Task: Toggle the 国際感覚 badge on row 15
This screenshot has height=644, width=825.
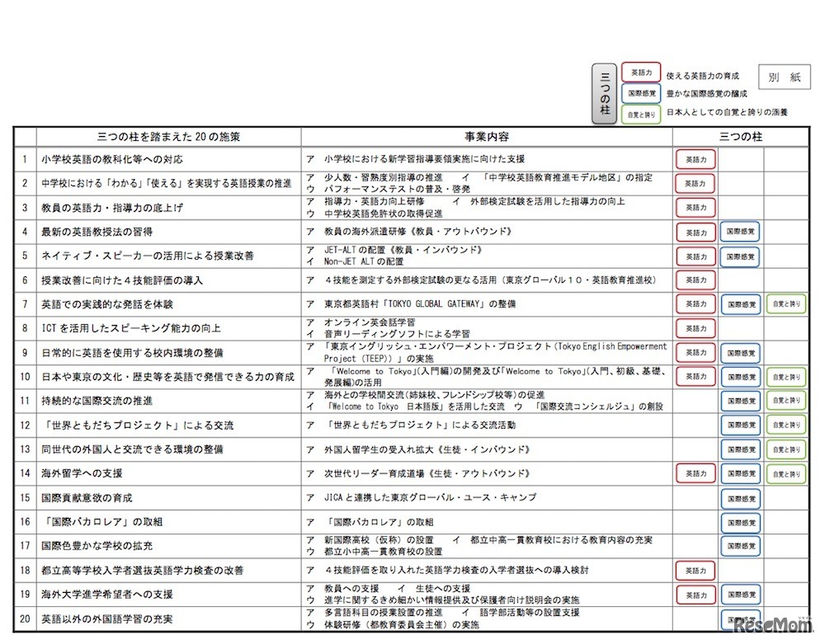Action: coord(741,499)
